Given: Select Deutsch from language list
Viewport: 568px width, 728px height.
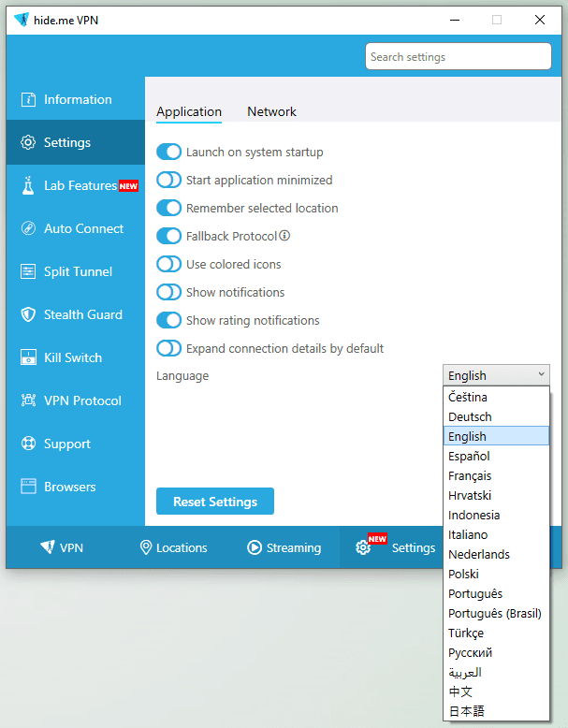Looking at the screenshot, I should point(496,416).
